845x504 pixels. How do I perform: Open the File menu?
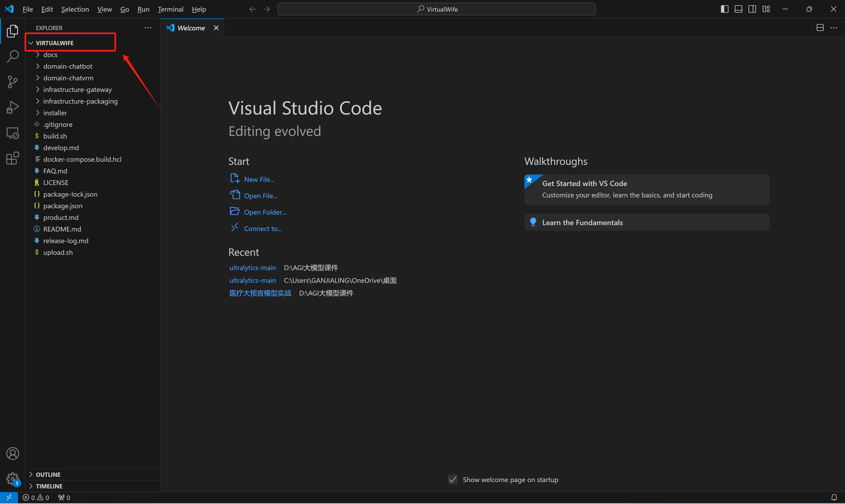tap(27, 9)
